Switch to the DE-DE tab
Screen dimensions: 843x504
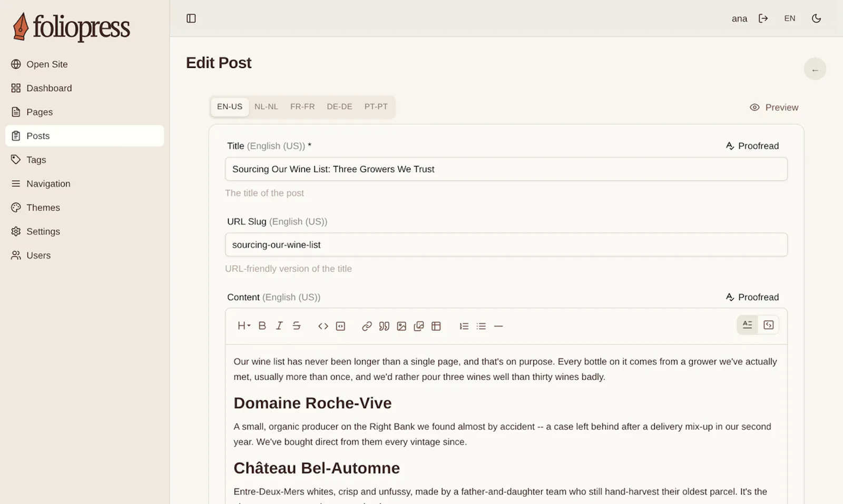(x=339, y=106)
